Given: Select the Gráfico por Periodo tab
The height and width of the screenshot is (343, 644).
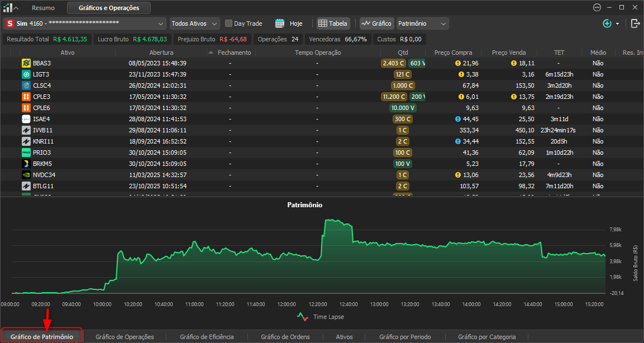Looking at the screenshot, I should tap(405, 337).
